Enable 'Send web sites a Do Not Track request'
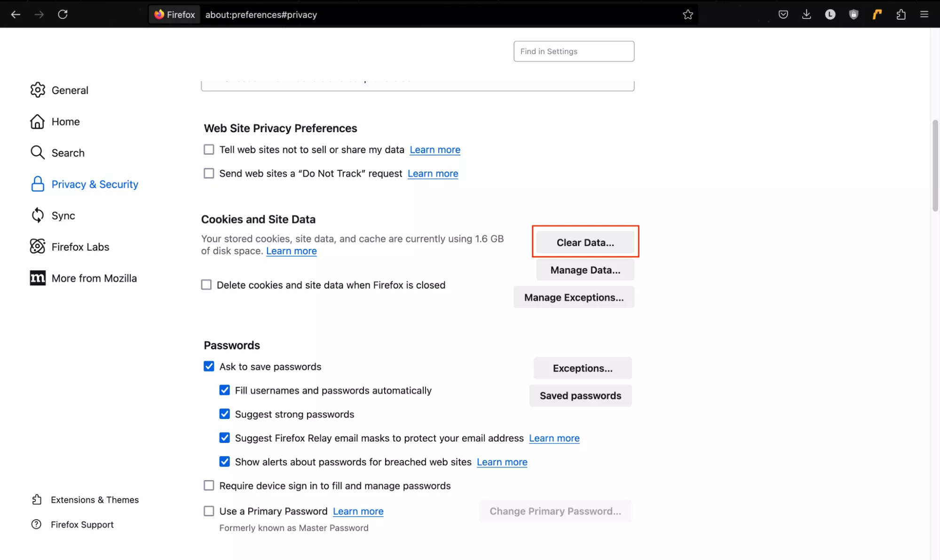Screen dimensions: 940x560 (209, 174)
